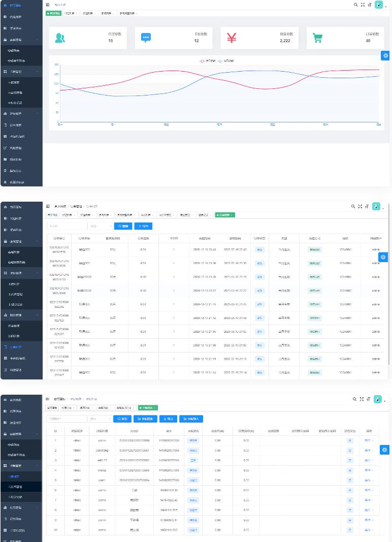Click the blue query button in card list
Image resolution: width=392 pixels, height=542 pixels.
tap(122, 419)
